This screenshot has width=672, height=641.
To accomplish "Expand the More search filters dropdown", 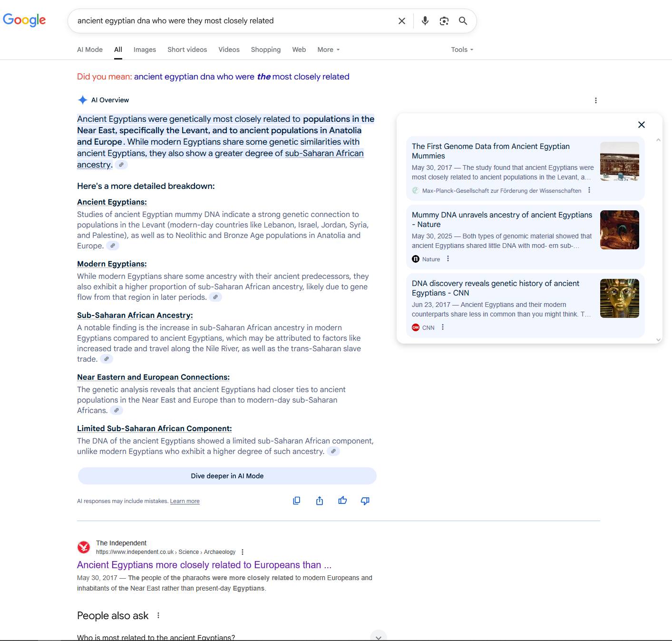I will pyautogui.click(x=329, y=49).
